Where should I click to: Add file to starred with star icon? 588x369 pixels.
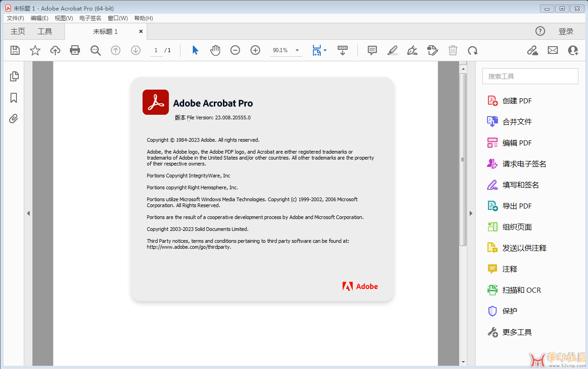coord(35,50)
